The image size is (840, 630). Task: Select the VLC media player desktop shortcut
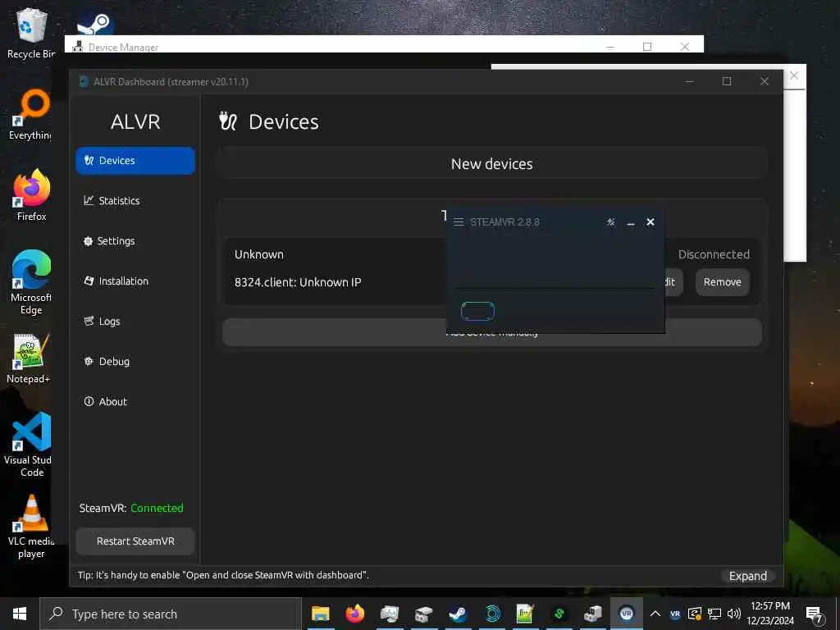(31, 526)
